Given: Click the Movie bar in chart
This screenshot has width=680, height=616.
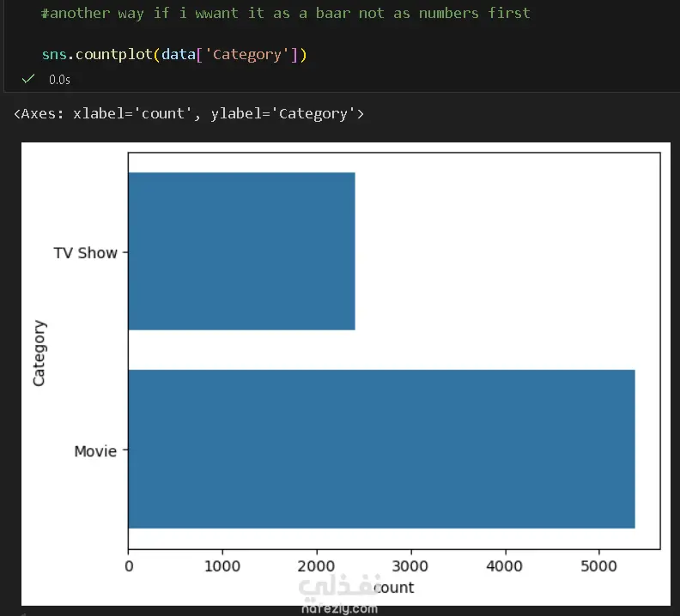Looking at the screenshot, I should [381, 449].
